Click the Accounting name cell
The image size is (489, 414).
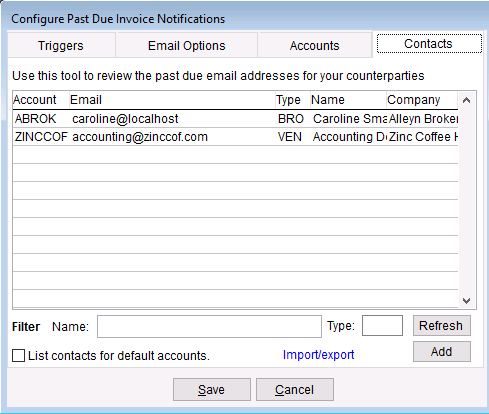pos(349,137)
